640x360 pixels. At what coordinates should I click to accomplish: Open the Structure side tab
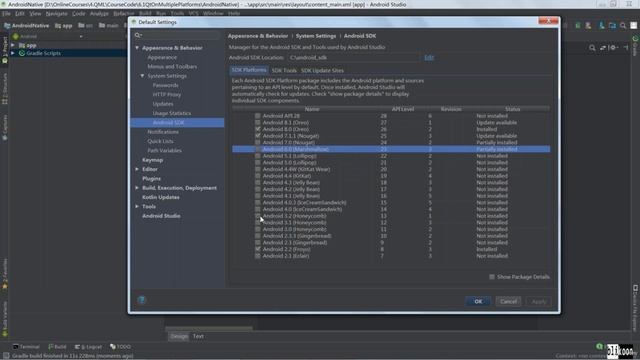(x=4, y=88)
